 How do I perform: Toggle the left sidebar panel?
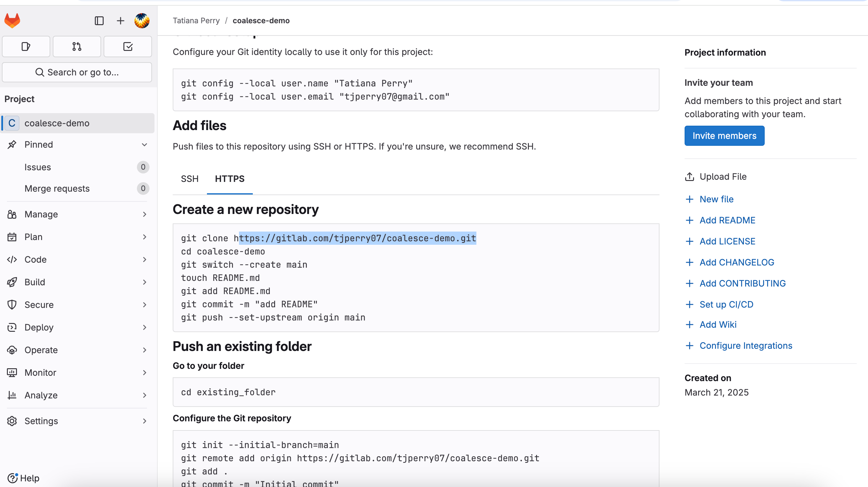pyautogui.click(x=99, y=20)
